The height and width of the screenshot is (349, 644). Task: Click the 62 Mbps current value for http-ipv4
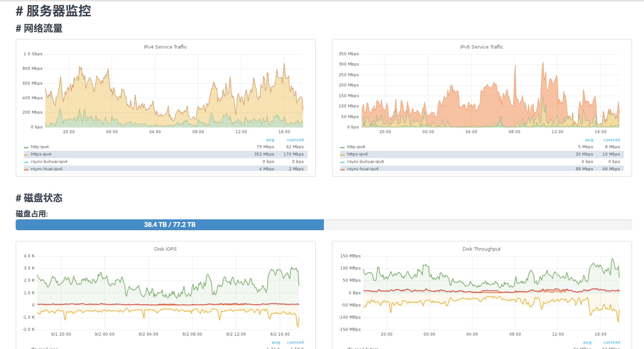tap(295, 147)
